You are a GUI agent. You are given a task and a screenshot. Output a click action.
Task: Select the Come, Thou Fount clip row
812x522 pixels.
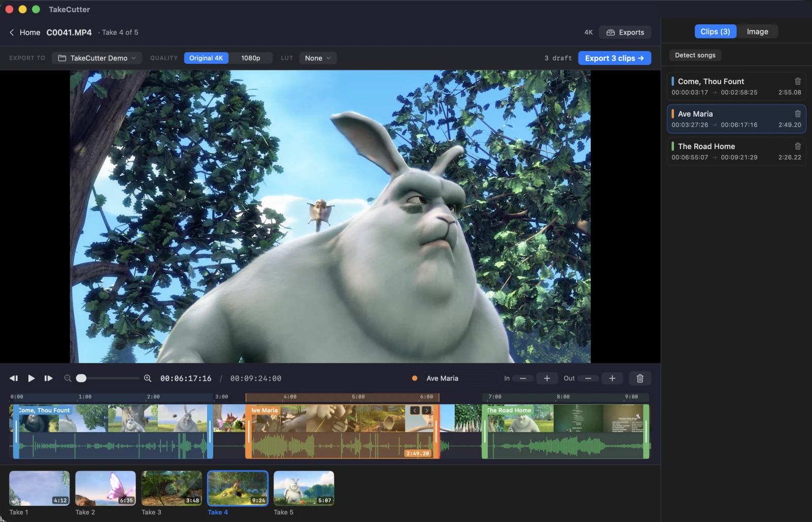(x=736, y=86)
